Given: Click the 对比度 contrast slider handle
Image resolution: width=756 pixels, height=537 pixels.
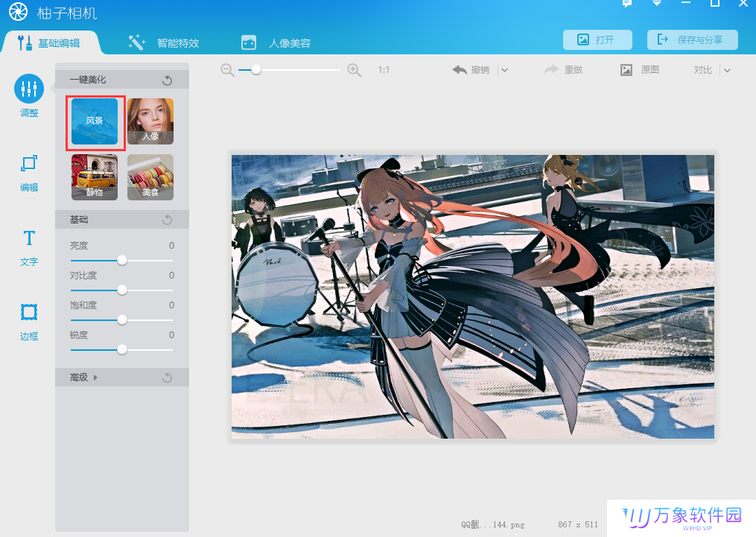Looking at the screenshot, I should click(x=122, y=290).
